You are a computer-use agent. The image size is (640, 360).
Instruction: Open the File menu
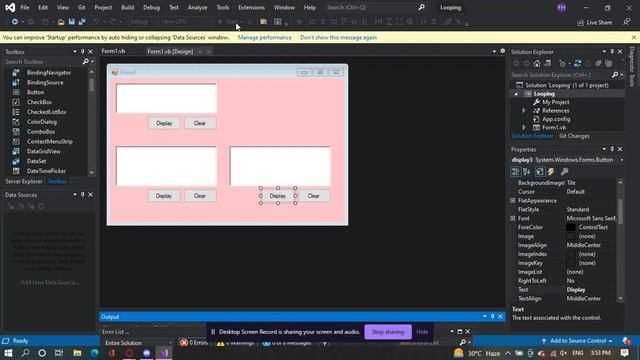click(x=24, y=7)
